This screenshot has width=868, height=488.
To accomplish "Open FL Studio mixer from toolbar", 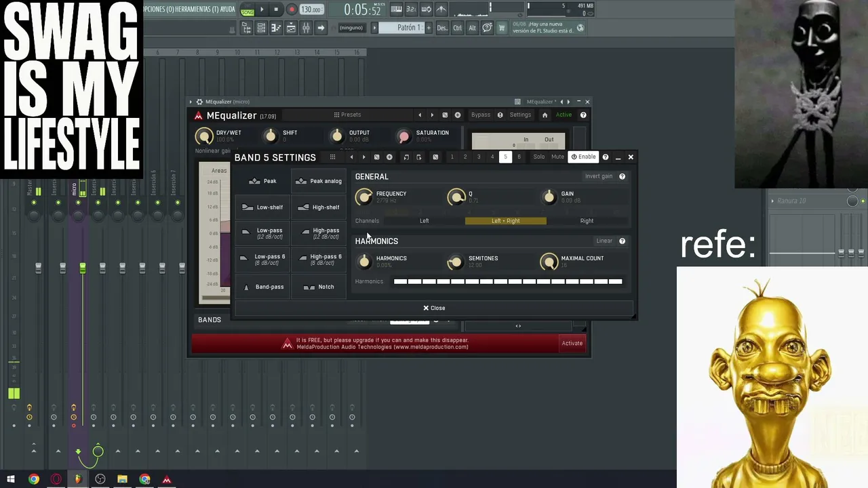I will [306, 28].
